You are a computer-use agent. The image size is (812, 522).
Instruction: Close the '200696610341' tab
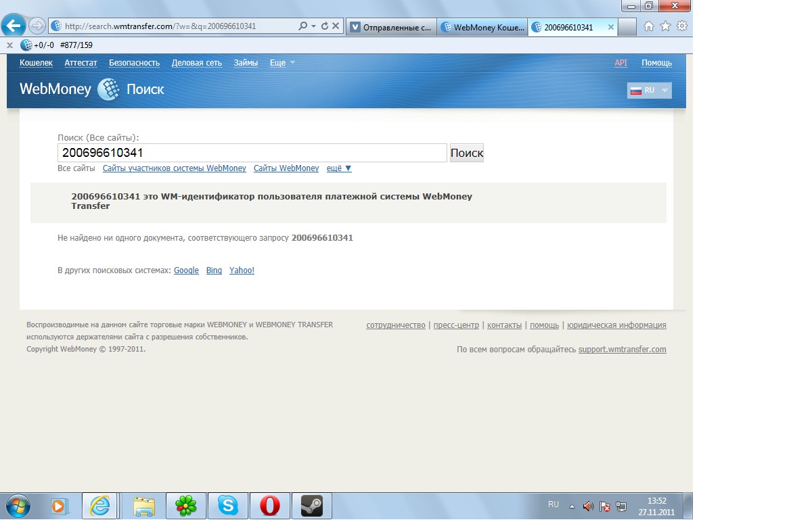(x=611, y=27)
